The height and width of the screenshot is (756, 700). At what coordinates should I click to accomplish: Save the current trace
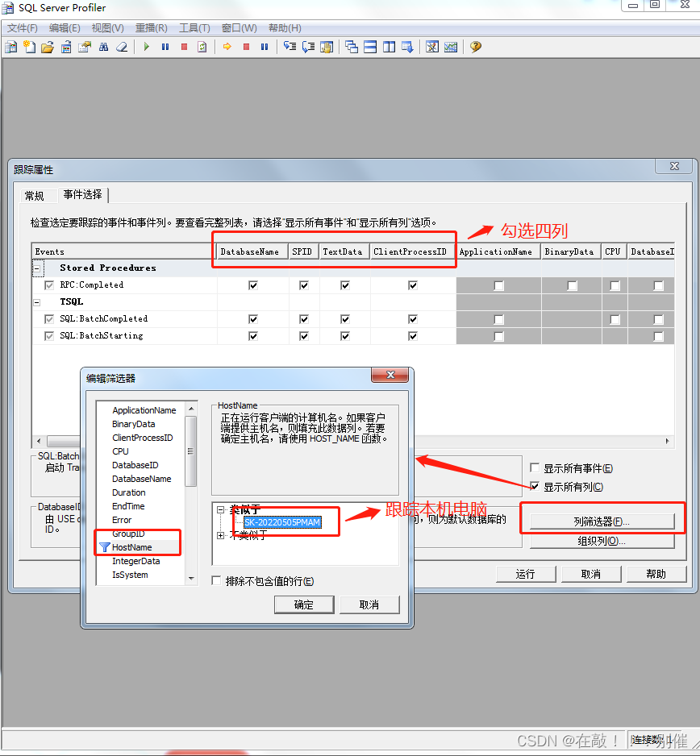[65, 47]
